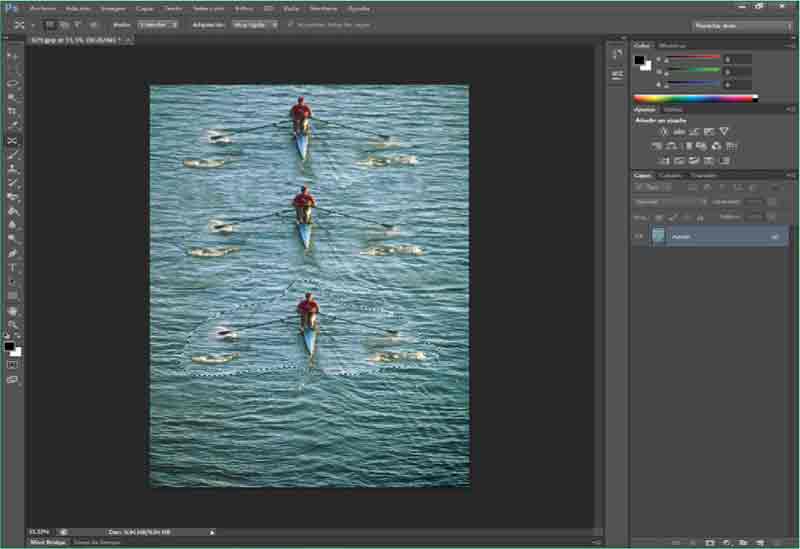
Task: Select the Crop tool
Action: click(x=13, y=112)
